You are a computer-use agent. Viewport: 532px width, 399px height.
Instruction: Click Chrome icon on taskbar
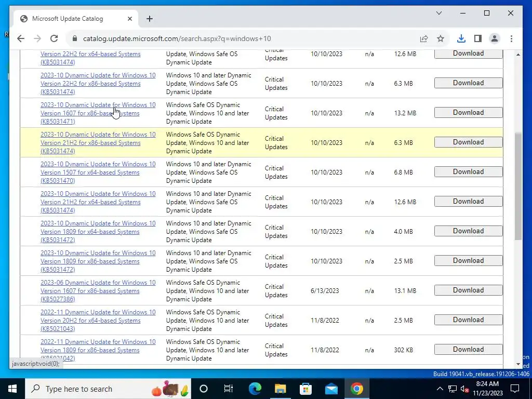pos(356,389)
